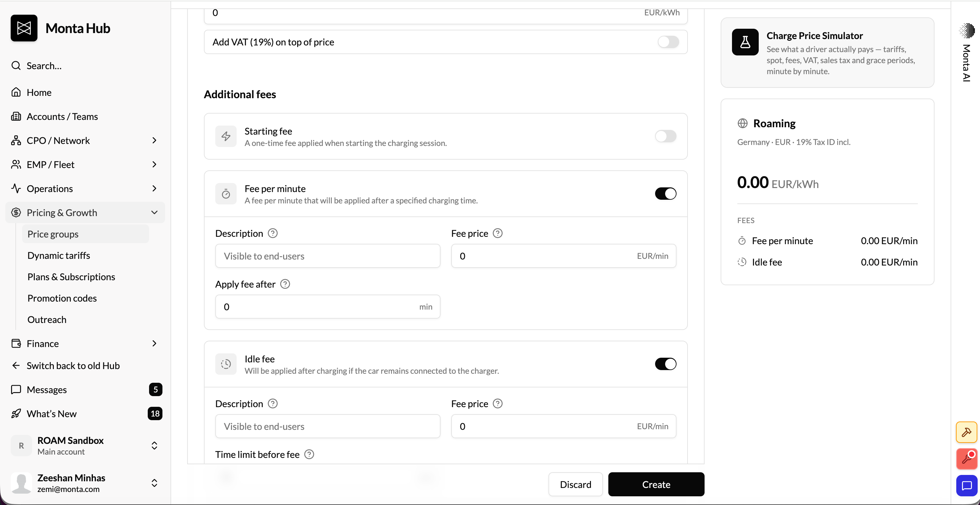980x505 pixels.
Task: Expand CPO / Network menu
Action: [x=85, y=141]
